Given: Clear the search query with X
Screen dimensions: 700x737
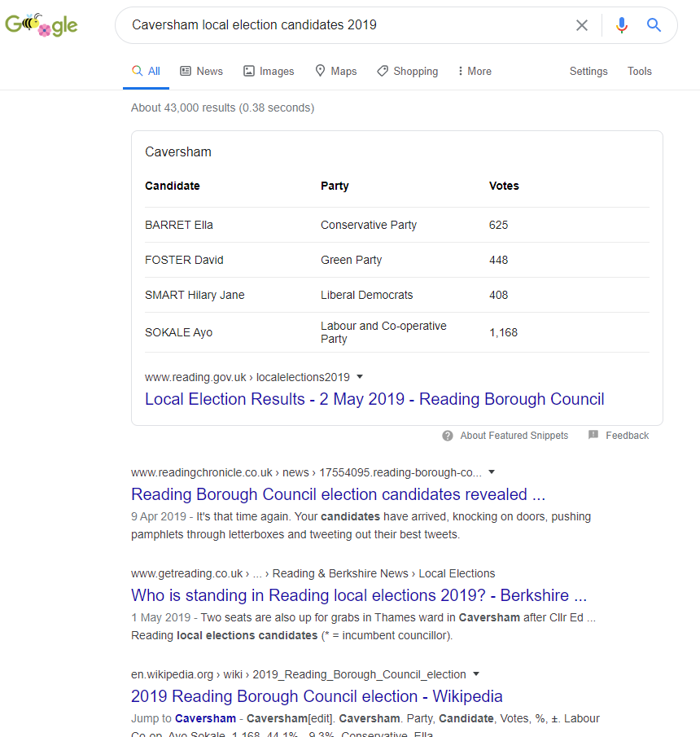Looking at the screenshot, I should 582,25.
